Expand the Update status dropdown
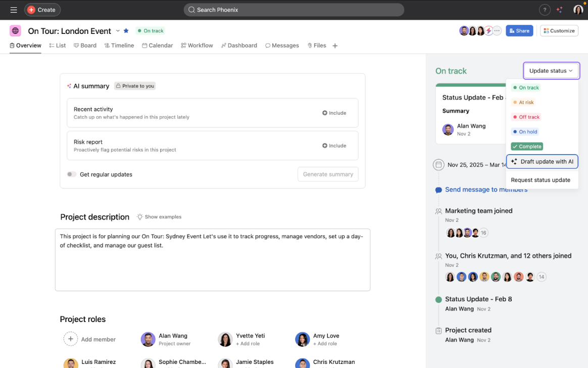 point(551,71)
